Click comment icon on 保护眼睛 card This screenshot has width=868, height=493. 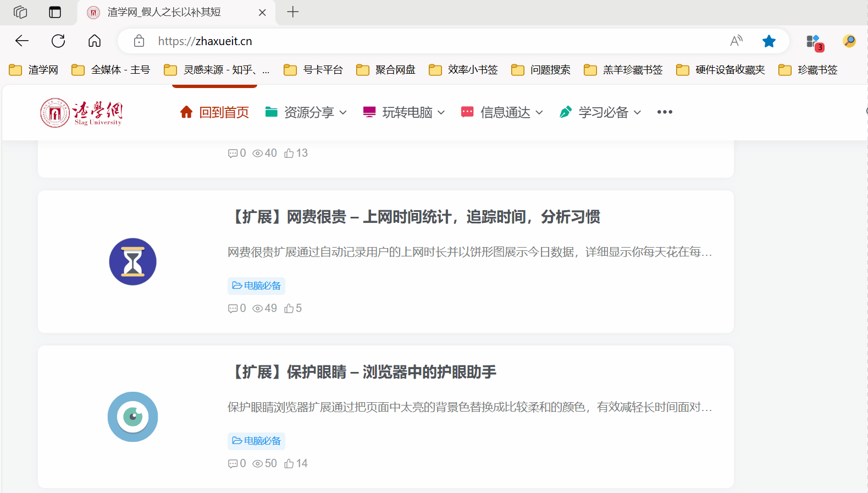point(233,464)
